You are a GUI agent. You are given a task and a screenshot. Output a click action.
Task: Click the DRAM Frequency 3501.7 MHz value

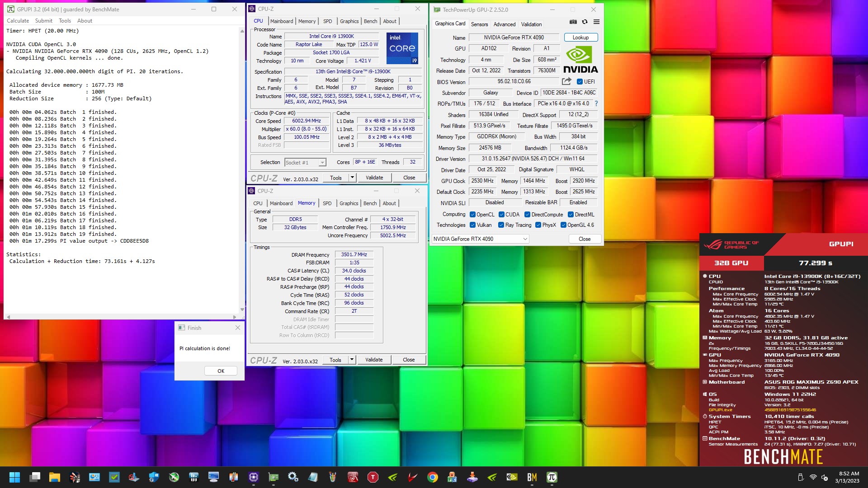(x=354, y=255)
